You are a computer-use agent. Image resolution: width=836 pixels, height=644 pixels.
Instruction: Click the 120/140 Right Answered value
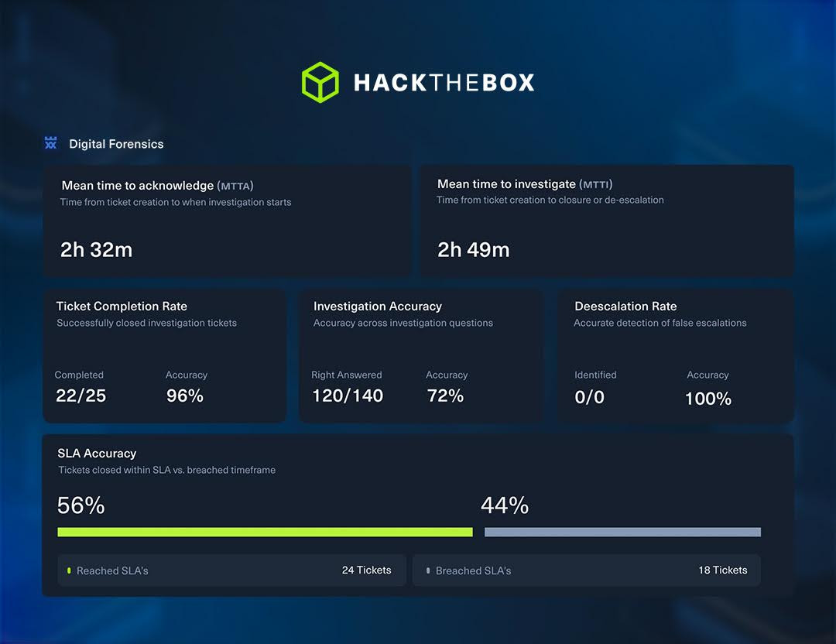point(348,396)
